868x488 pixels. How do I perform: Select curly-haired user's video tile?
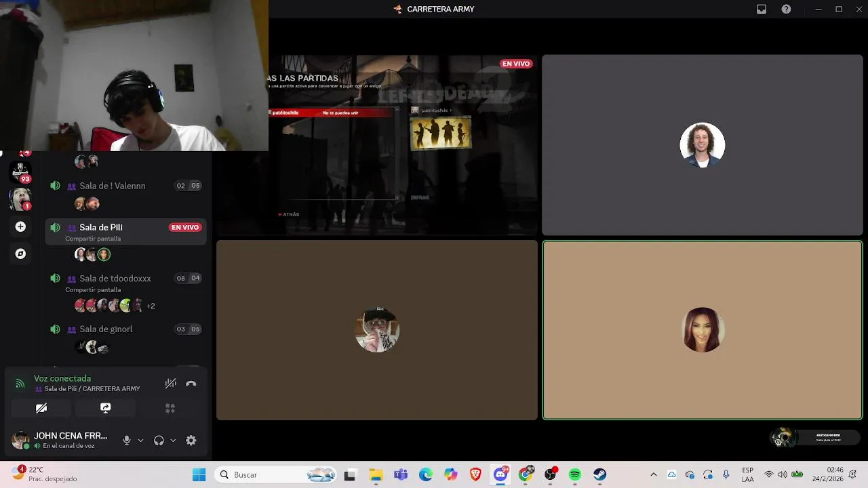point(703,145)
